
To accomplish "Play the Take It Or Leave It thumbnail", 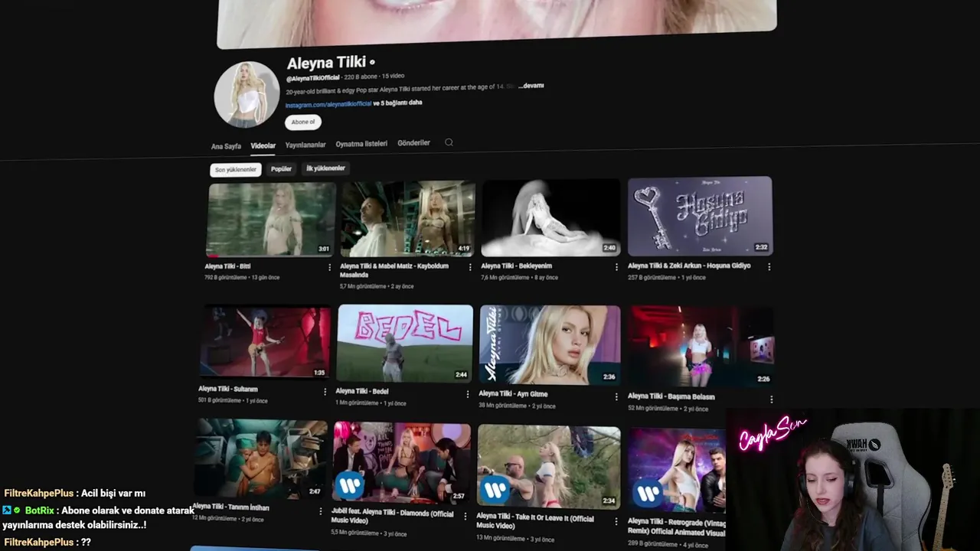I will point(548,466).
